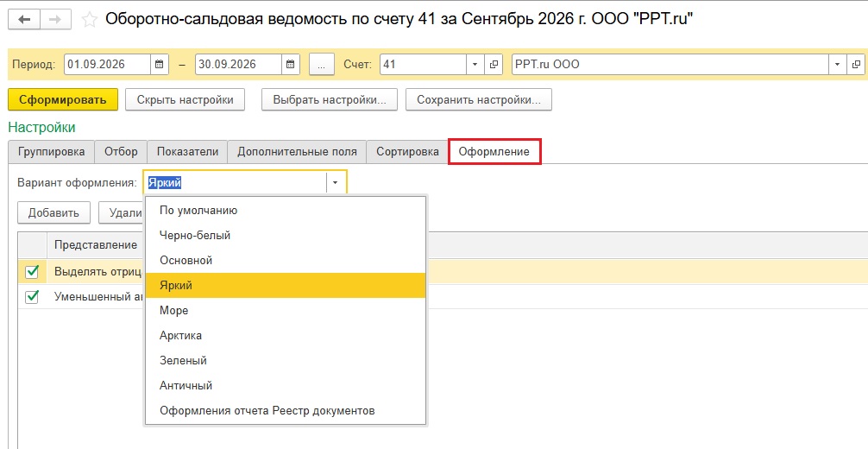Choose По умолчанию from the list
The width and height of the screenshot is (868, 449).
click(286, 210)
